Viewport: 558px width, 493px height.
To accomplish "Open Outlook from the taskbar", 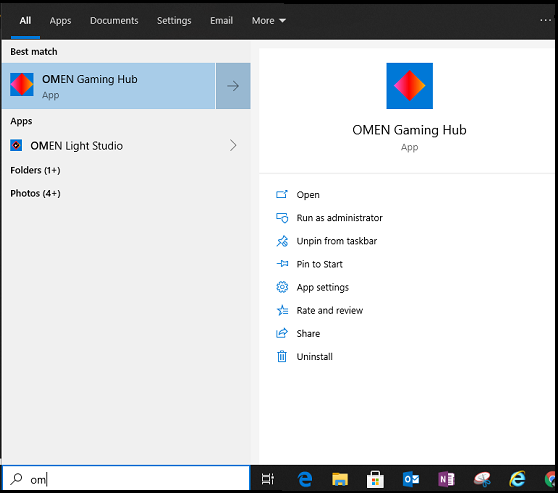I will [411, 479].
